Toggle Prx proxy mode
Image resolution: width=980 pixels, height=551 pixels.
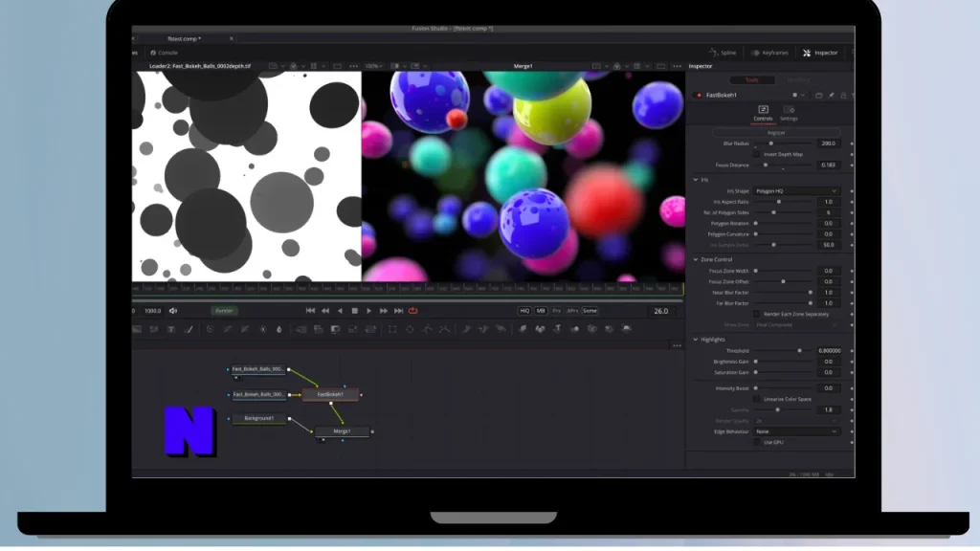coord(556,311)
